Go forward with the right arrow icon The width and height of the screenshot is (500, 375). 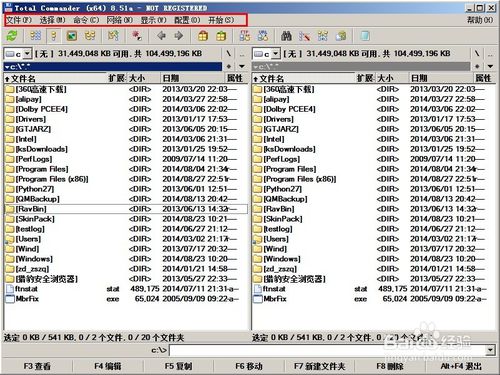click(179, 36)
